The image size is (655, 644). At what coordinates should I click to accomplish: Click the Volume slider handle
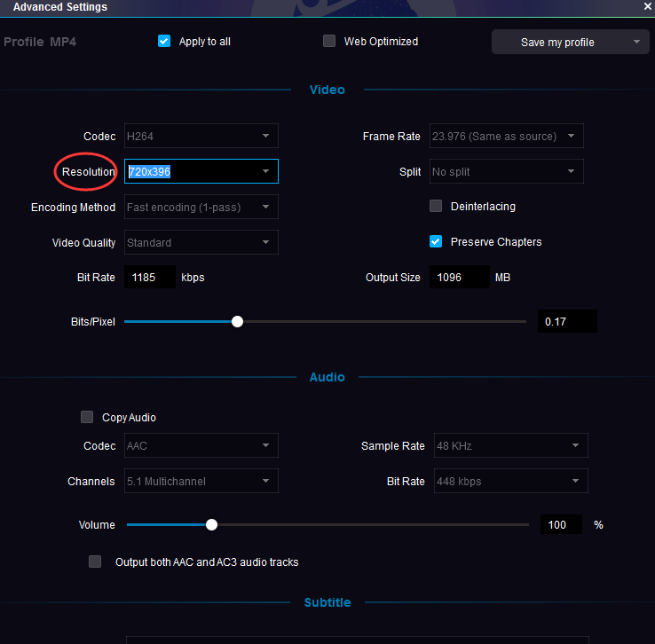pos(211,524)
